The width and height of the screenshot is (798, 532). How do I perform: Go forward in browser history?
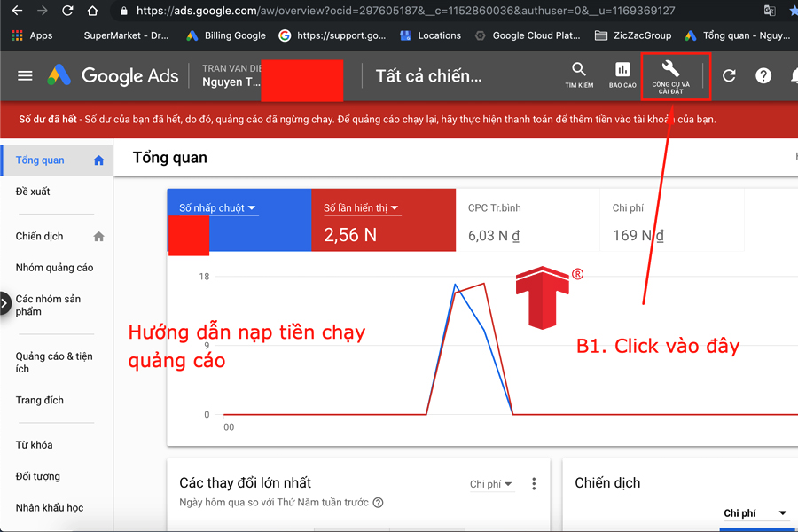coord(43,11)
